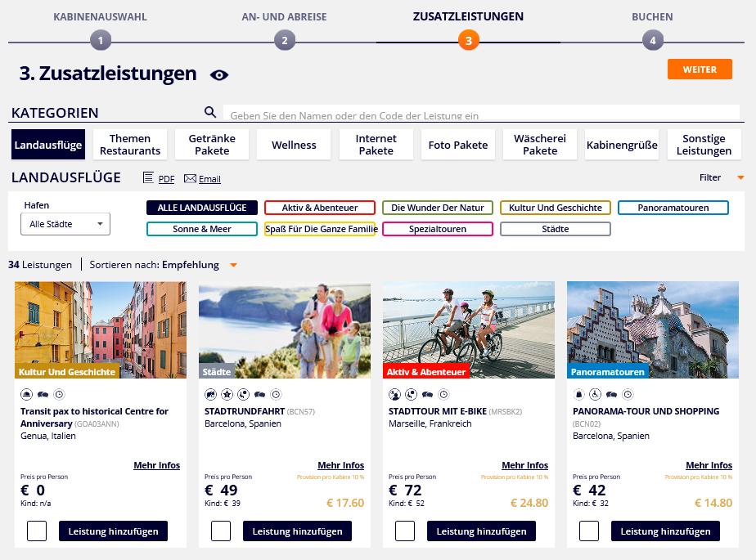Expand the Filter arrow
Screen dimensions: 756x560
coord(740,178)
